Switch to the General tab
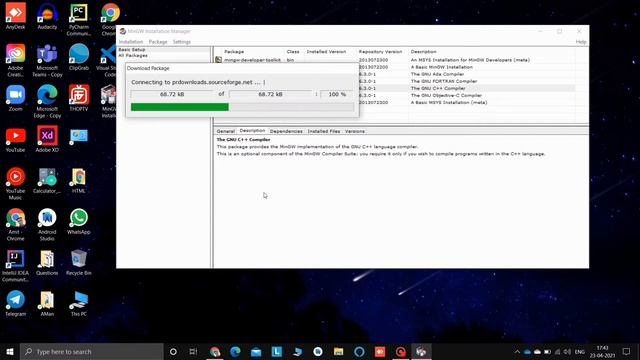This screenshot has height=360, width=640. (226, 131)
